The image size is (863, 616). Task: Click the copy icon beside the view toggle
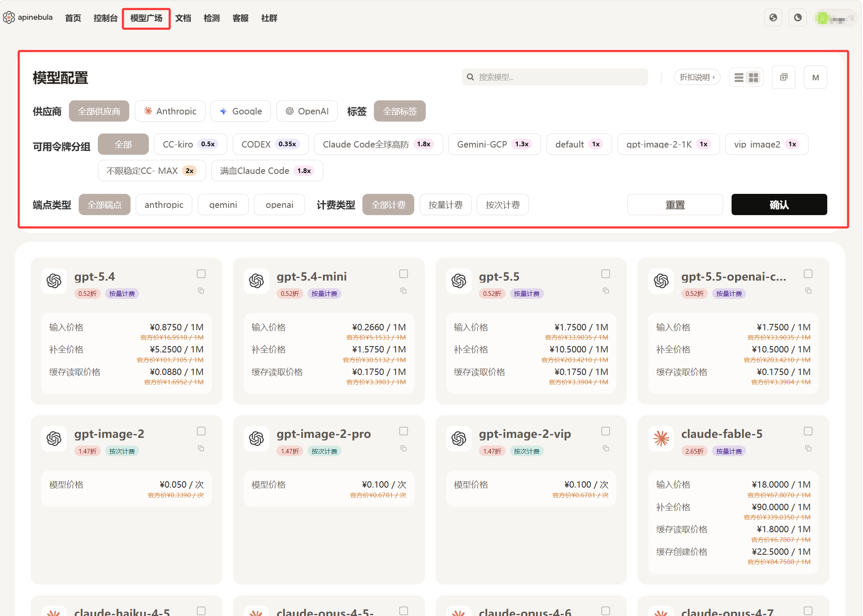click(x=783, y=77)
